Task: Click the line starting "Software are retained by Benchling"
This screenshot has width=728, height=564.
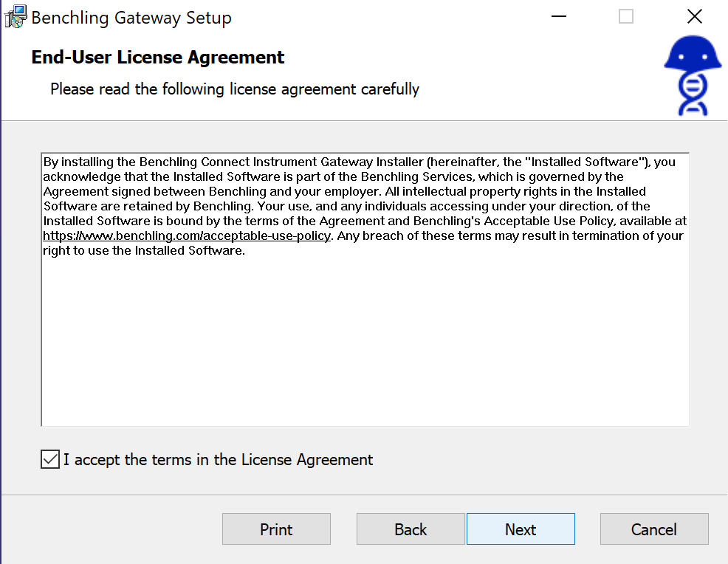Action: (x=346, y=207)
